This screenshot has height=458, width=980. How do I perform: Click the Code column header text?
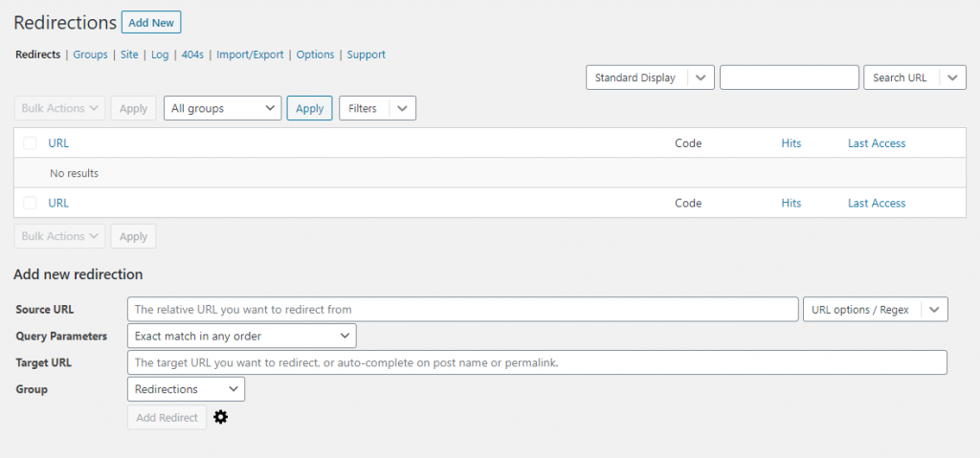688,143
